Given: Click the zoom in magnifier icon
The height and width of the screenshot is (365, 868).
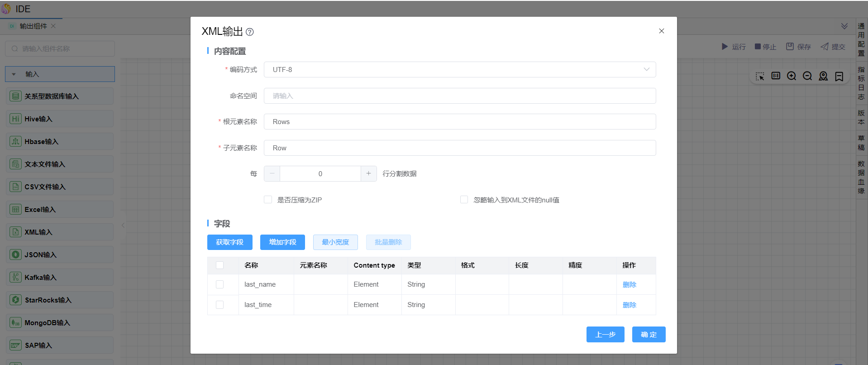Looking at the screenshot, I should point(791,76).
